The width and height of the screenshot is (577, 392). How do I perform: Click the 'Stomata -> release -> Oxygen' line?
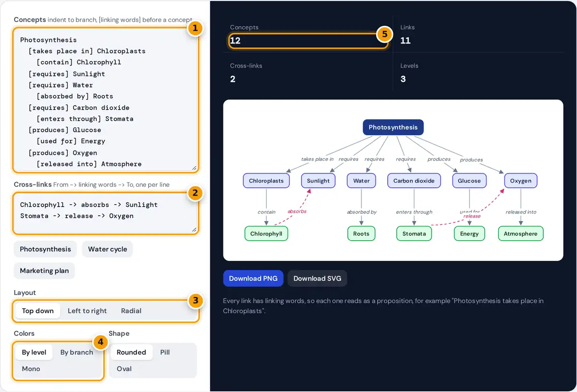(77, 216)
